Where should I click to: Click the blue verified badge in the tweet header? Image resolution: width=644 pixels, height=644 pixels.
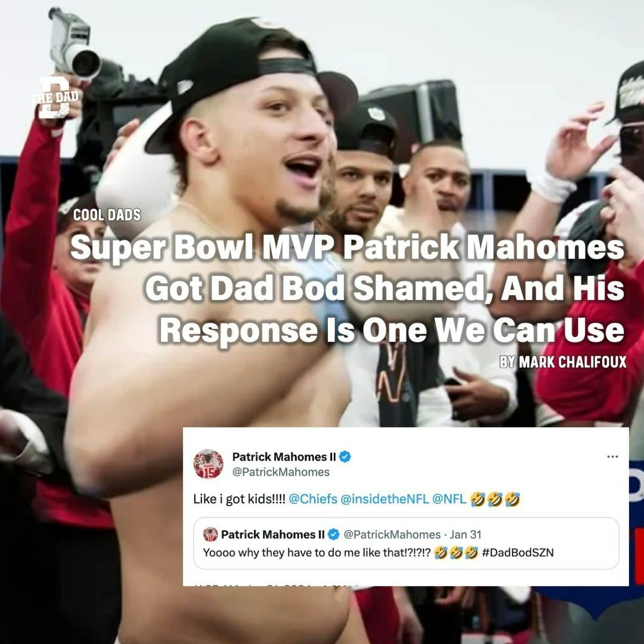345,457
